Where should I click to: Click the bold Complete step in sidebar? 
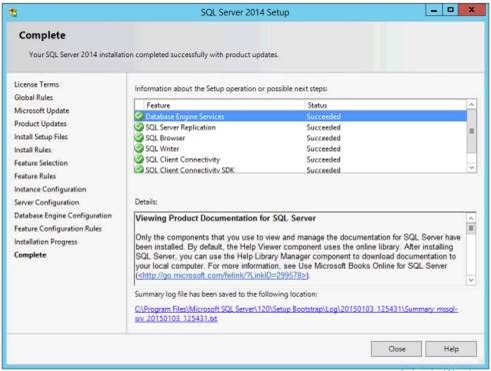pos(30,255)
